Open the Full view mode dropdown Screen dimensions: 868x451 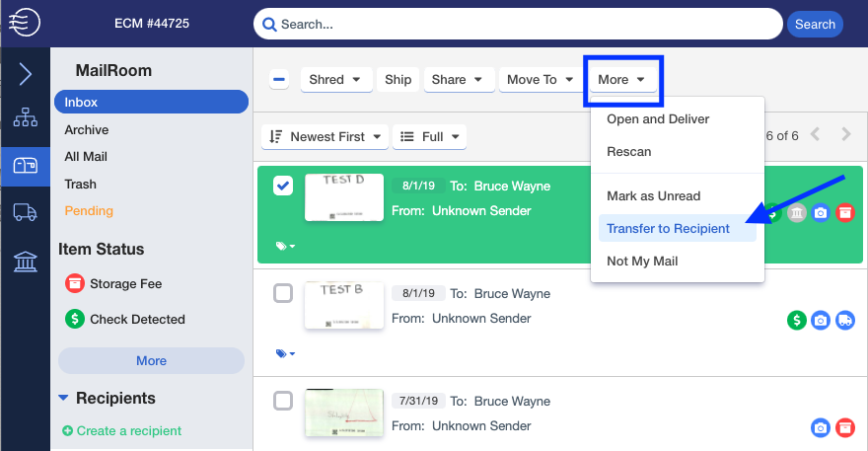coord(430,137)
